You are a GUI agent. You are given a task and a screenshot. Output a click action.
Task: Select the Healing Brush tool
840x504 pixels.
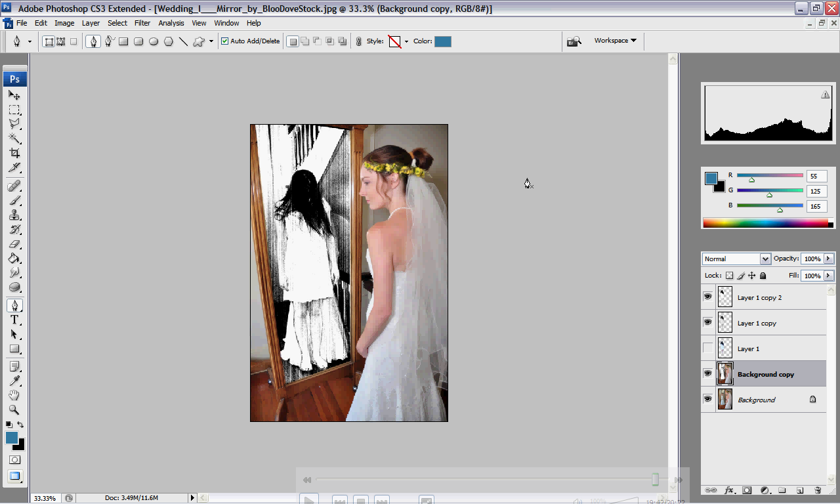pyautogui.click(x=14, y=186)
